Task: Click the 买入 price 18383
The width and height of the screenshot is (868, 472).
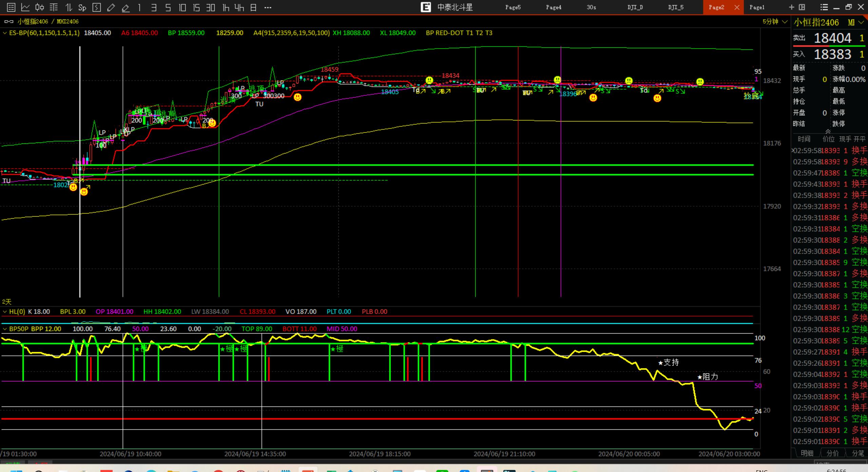Action: point(832,54)
